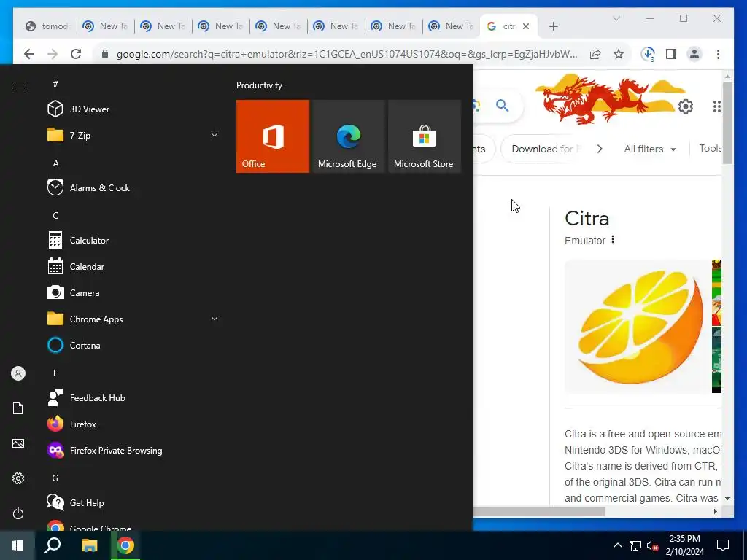The image size is (747, 560).
Task: Show hidden tray icons chevron
Action: tap(617, 545)
